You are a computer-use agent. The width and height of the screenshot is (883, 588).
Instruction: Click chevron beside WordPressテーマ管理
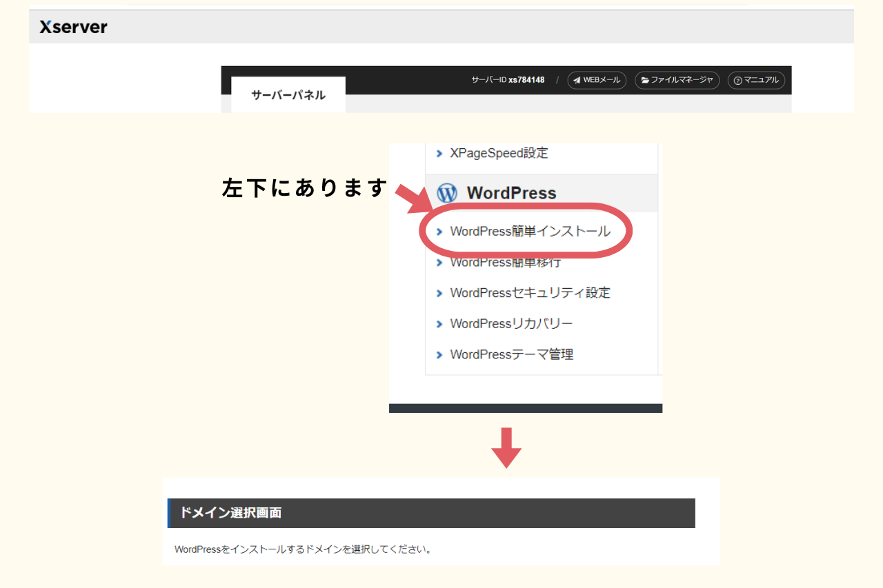point(439,355)
